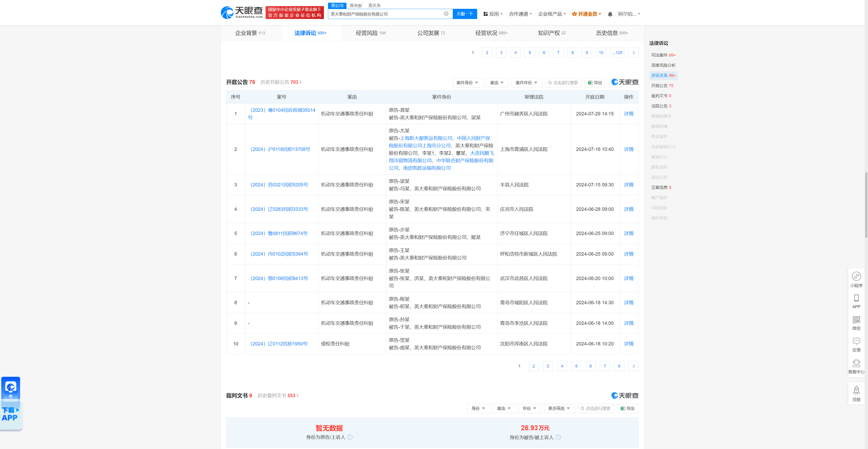The image size is (868, 449).
Task: Jump to 司法案件 99+ in sidebar
Action: coord(663,55)
